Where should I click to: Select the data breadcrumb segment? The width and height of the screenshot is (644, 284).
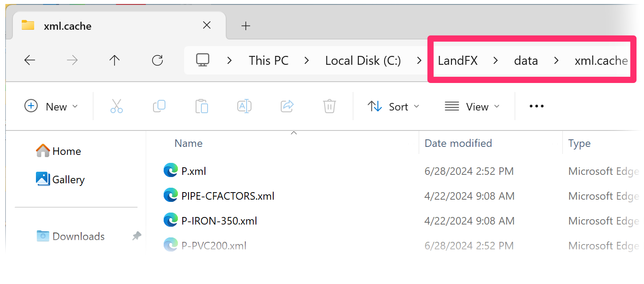526,60
